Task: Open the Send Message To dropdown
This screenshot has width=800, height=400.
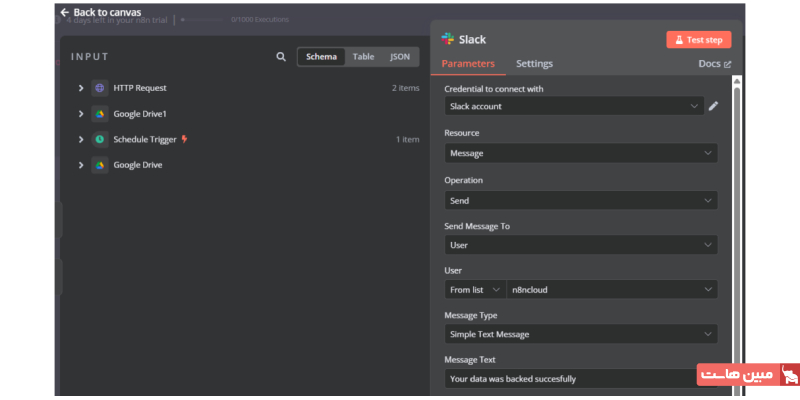Action: (580, 245)
